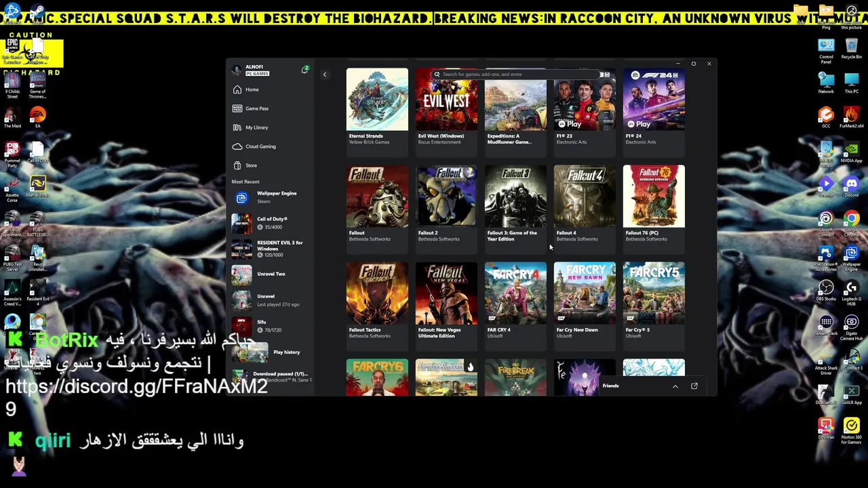Open the ALNOFI profile avatar
The image size is (868, 488).
(236, 70)
